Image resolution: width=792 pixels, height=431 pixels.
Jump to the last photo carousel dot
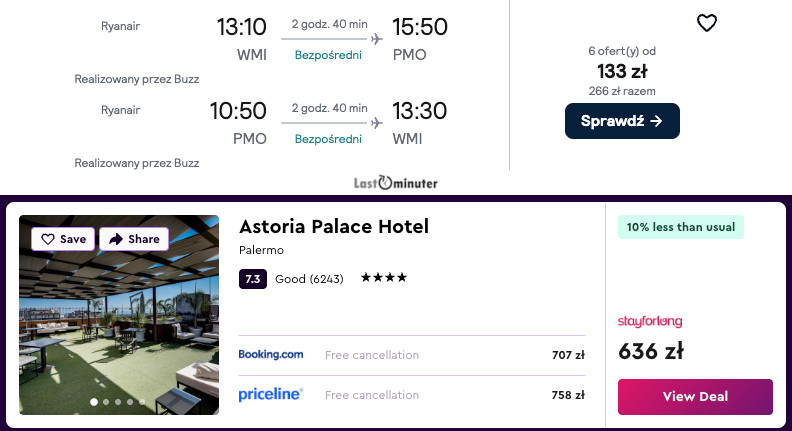(142, 402)
